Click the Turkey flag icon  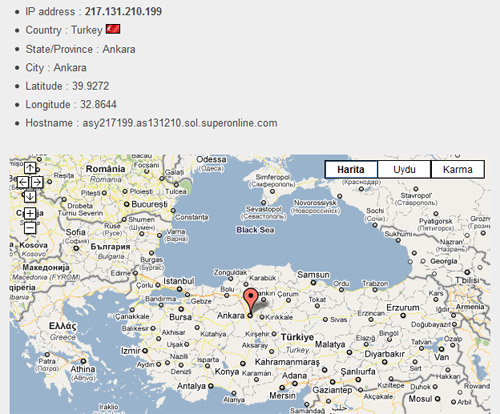[113, 29]
